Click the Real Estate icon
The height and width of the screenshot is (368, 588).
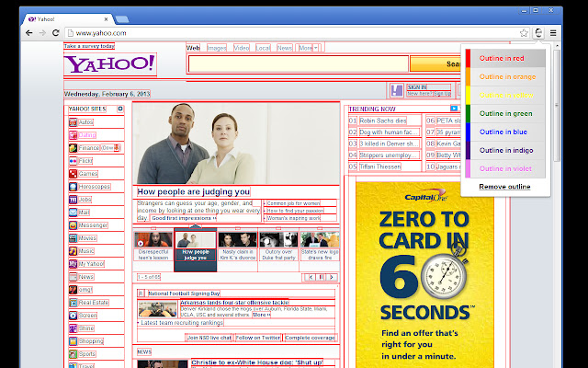73,303
